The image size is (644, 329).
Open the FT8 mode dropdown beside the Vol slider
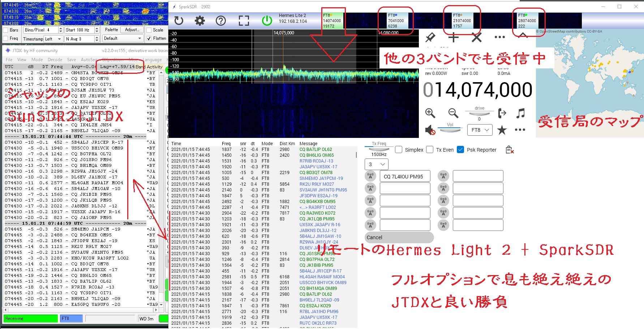[480, 130]
